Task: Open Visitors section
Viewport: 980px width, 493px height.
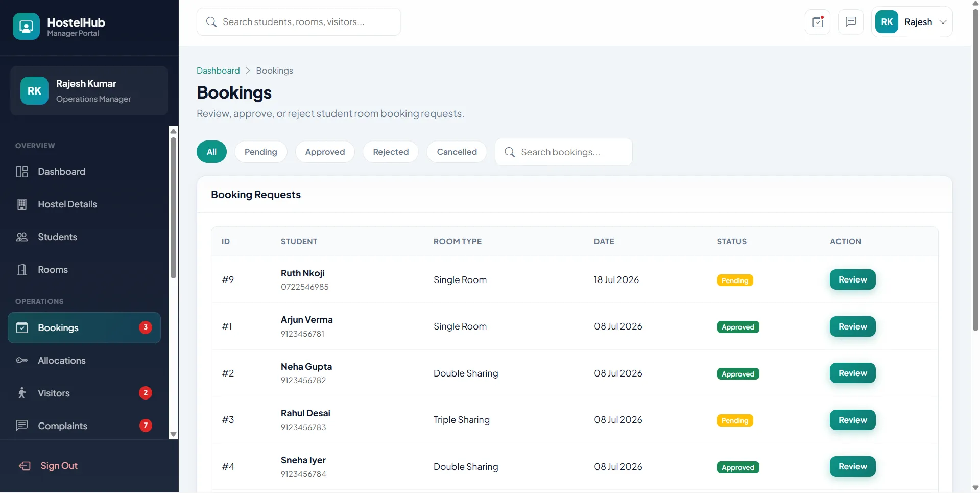Action: (x=84, y=393)
